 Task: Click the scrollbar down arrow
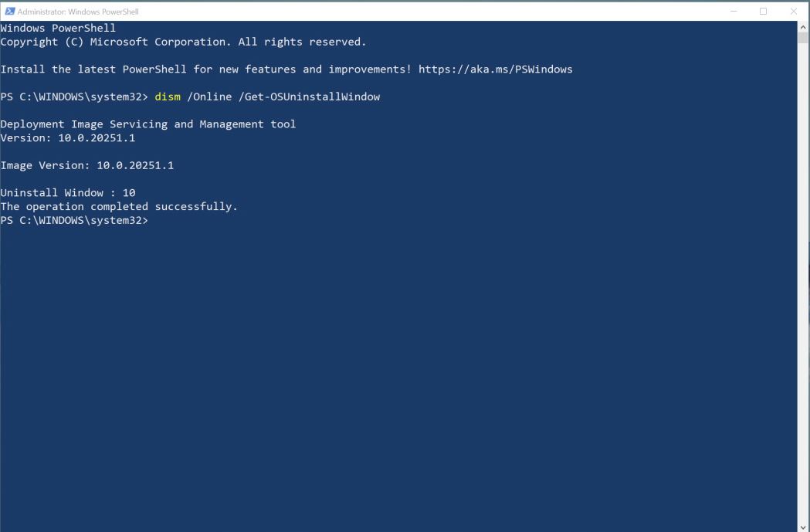tap(803, 527)
